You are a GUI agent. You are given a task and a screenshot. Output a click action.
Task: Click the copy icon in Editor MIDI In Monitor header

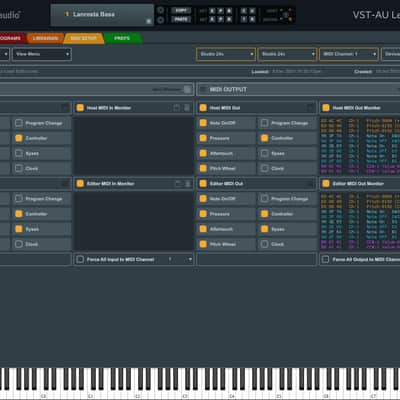pyautogui.click(x=178, y=184)
